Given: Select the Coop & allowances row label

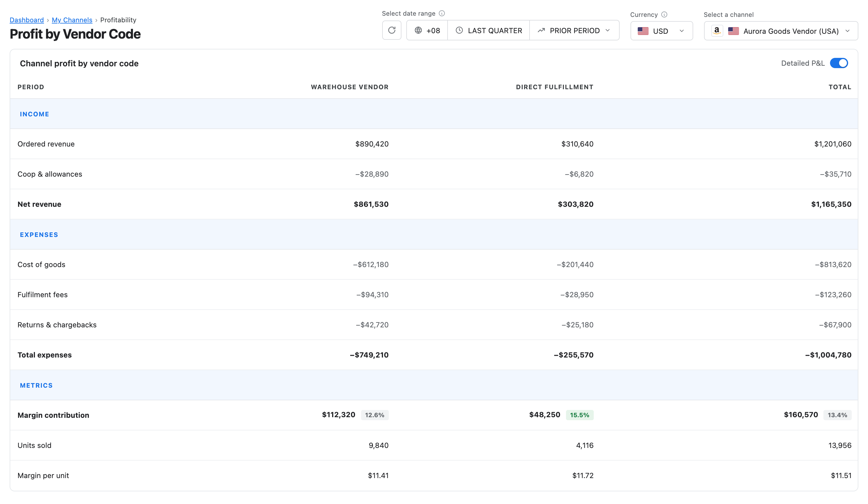Looking at the screenshot, I should (x=50, y=174).
